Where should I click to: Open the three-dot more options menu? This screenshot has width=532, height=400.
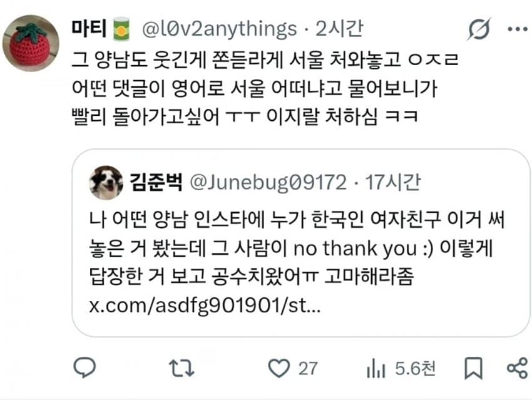tap(518, 29)
